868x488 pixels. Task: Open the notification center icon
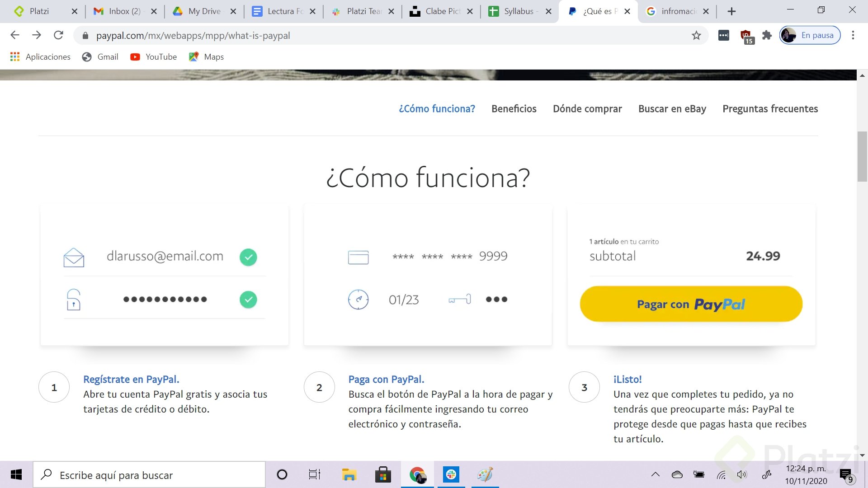[x=846, y=475]
